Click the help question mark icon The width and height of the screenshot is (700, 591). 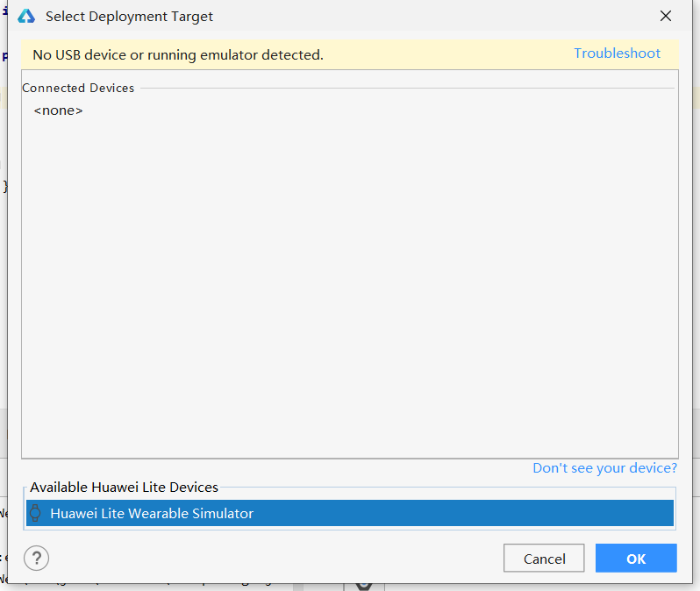(36, 558)
